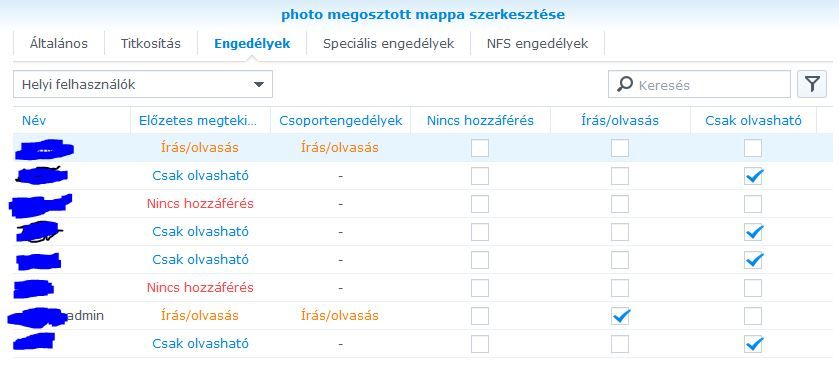
Task: Open the Titkosítás tab
Action: pyautogui.click(x=151, y=43)
